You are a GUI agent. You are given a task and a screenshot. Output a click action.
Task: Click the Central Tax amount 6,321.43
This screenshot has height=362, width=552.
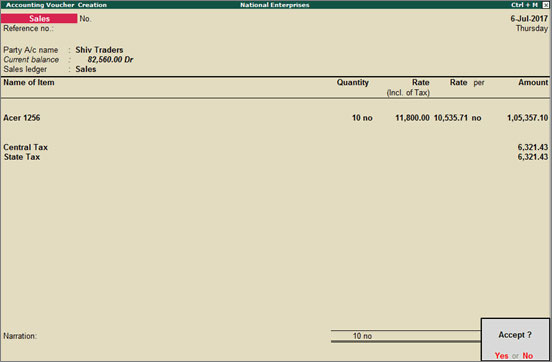[533, 147]
